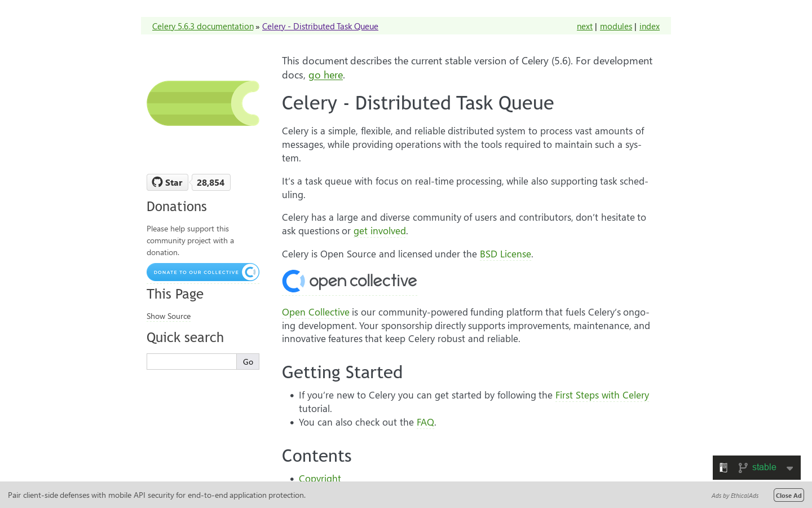Image resolution: width=812 pixels, height=508 pixels.
Task: Click the Read the Docs book icon
Action: click(x=723, y=467)
